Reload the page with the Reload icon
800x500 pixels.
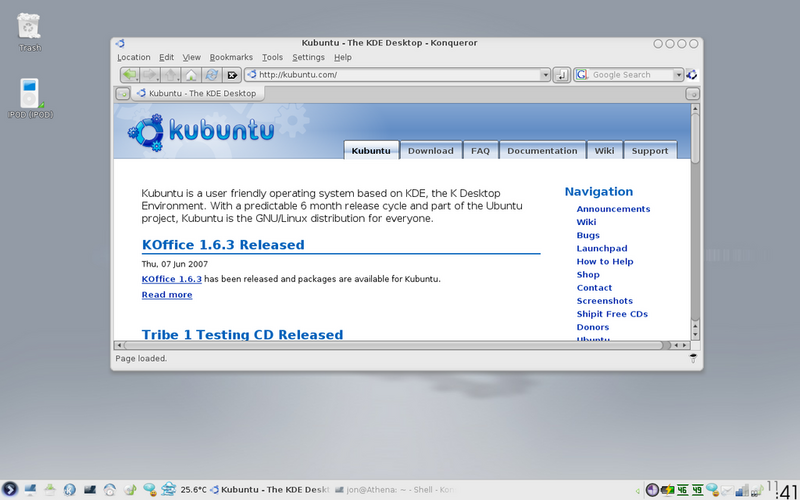[x=211, y=75]
